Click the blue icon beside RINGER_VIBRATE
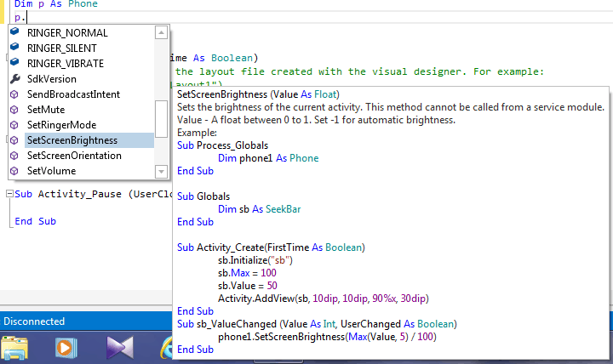Screen dimensions: 613x364 (x=14, y=63)
